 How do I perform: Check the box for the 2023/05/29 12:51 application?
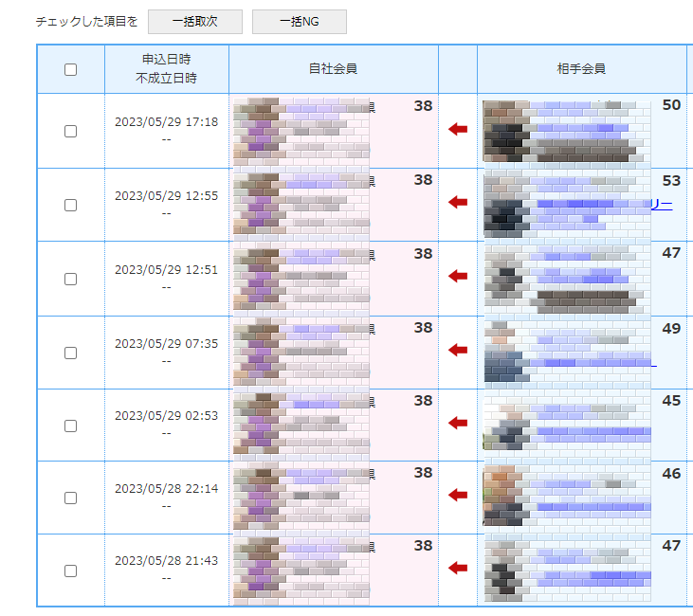[70, 279]
